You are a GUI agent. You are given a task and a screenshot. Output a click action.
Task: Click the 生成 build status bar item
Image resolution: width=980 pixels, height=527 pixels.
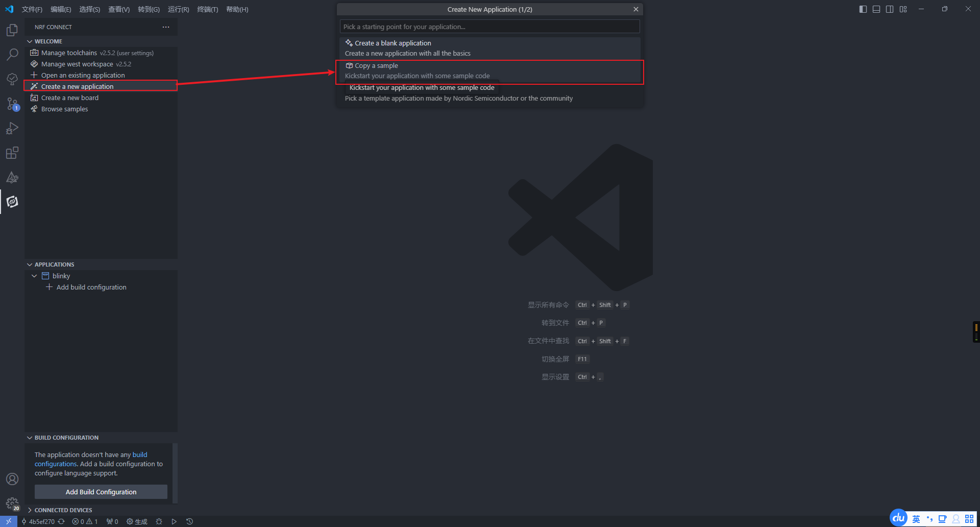(x=137, y=521)
